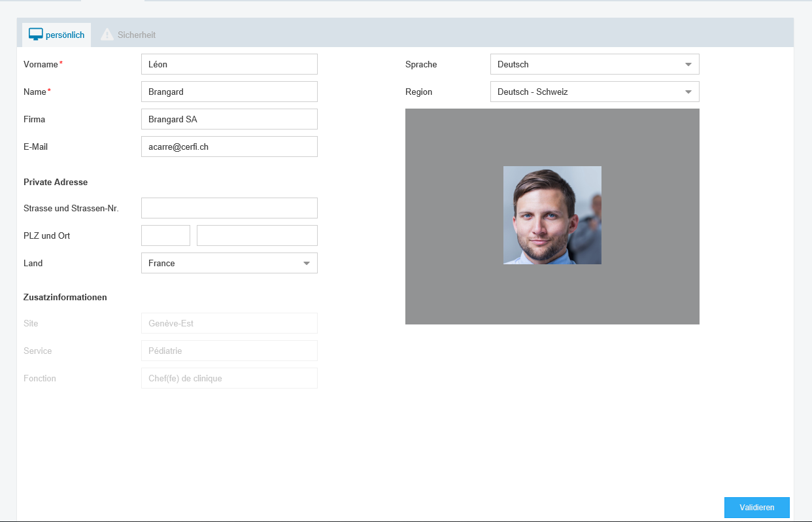
Task: Click the Fonction field
Action: [x=229, y=378]
